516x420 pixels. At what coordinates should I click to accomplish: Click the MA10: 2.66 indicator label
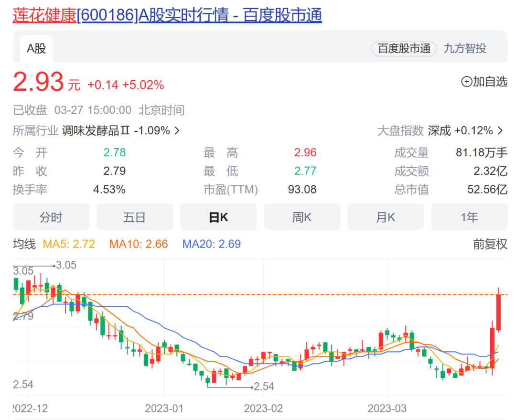point(139,244)
